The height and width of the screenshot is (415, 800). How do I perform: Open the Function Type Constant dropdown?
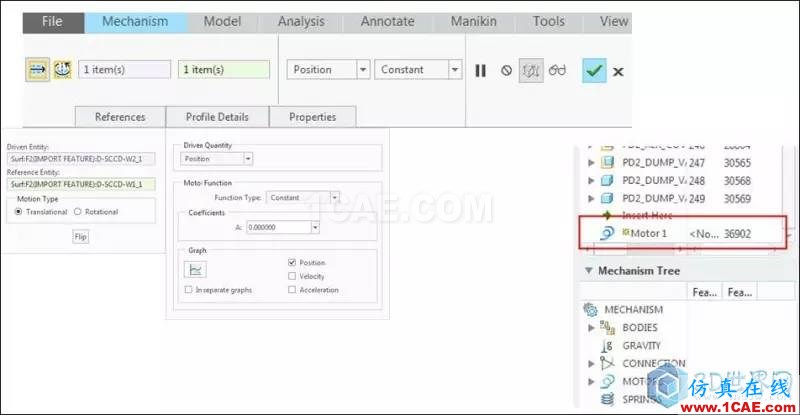335,198
